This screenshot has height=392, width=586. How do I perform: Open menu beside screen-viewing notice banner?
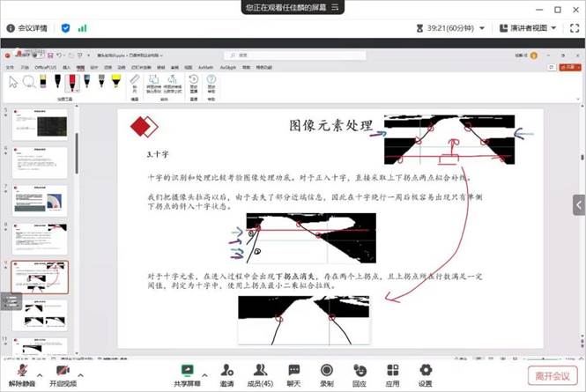(x=337, y=7)
